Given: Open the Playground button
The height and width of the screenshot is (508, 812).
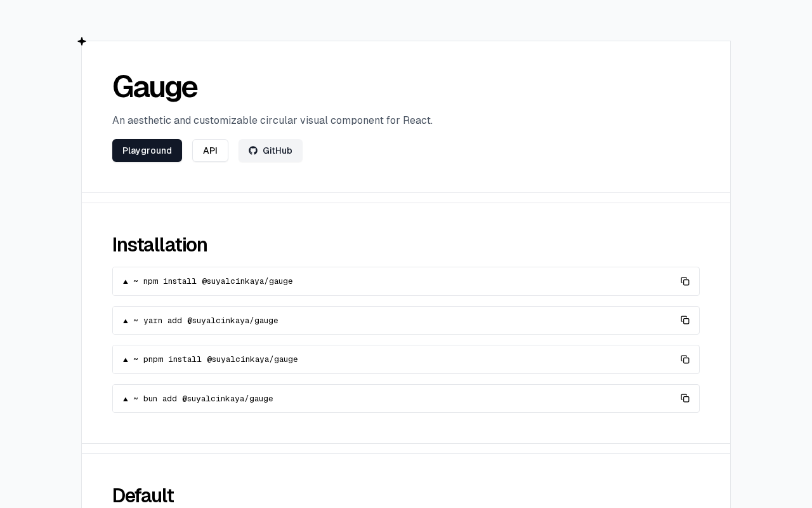Looking at the screenshot, I should [147, 150].
